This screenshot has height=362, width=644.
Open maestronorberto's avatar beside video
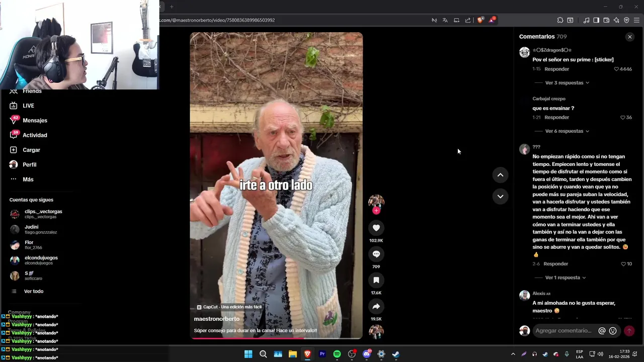[376, 201]
